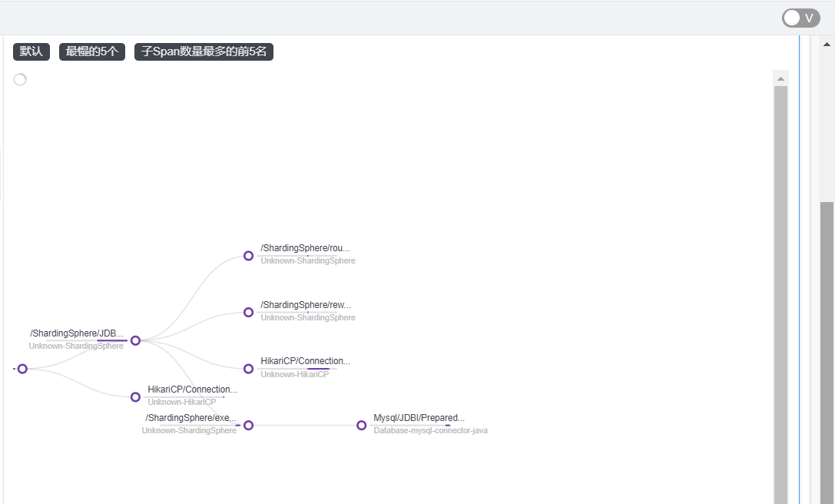The image size is (835, 504).
Task: Click the Mysql/JDBI/Prepared span node circle
Action: click(x=361, y=424)
